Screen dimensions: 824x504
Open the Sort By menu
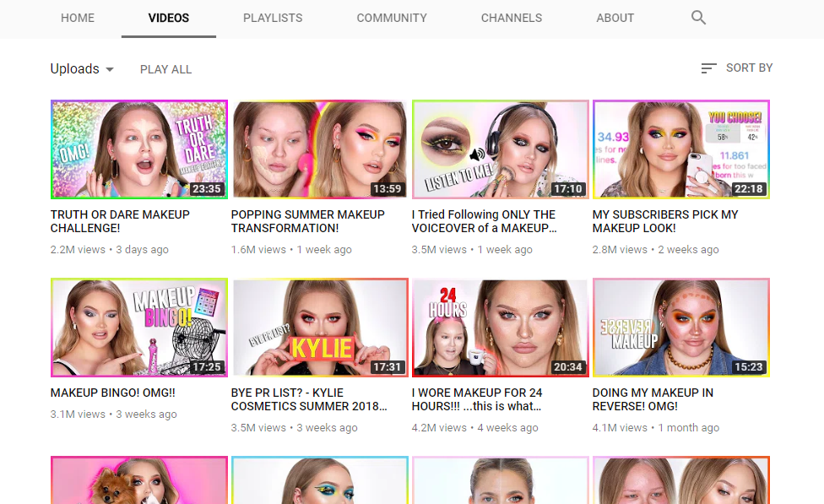click(748, 68)
